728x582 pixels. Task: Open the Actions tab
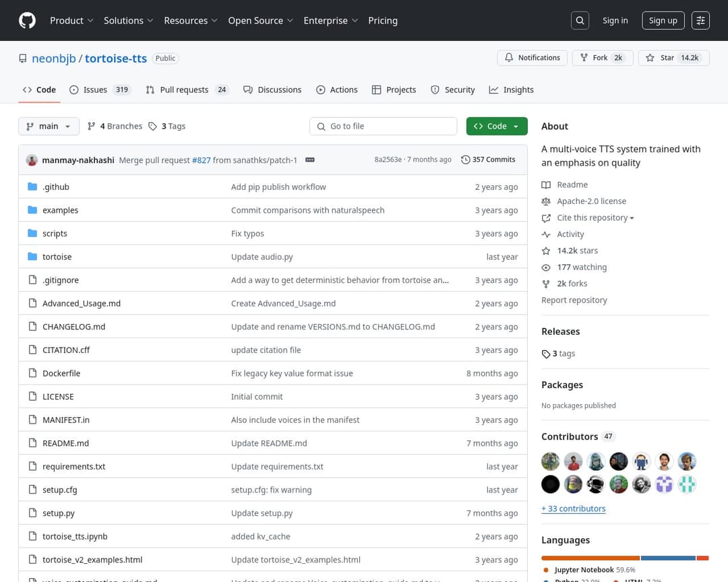(337, 90)
